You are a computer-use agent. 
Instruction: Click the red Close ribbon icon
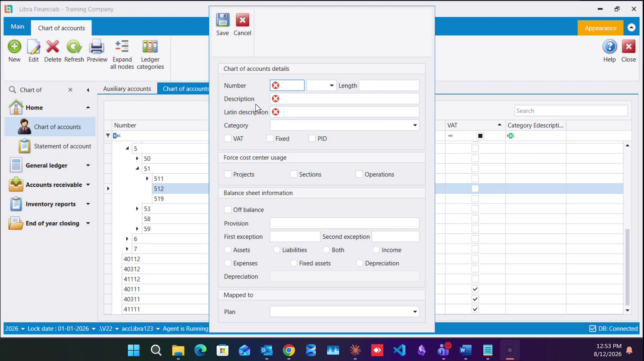coord(629,47)
